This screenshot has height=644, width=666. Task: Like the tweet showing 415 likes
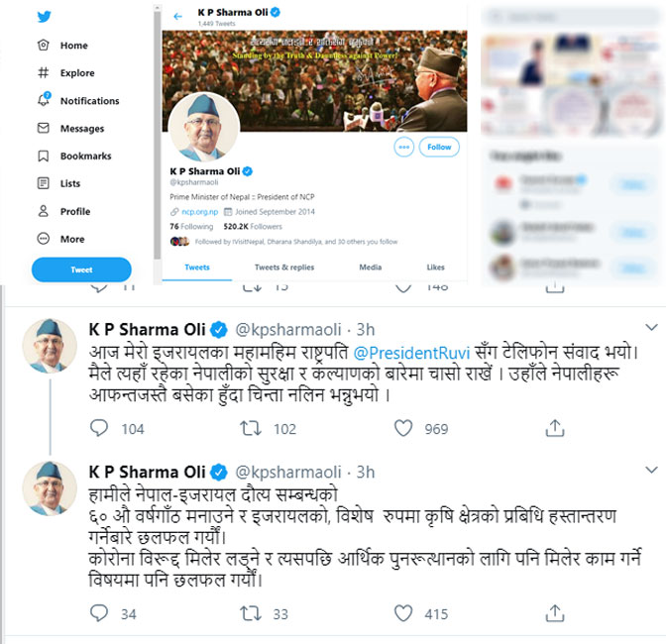[x=403, y=613]
